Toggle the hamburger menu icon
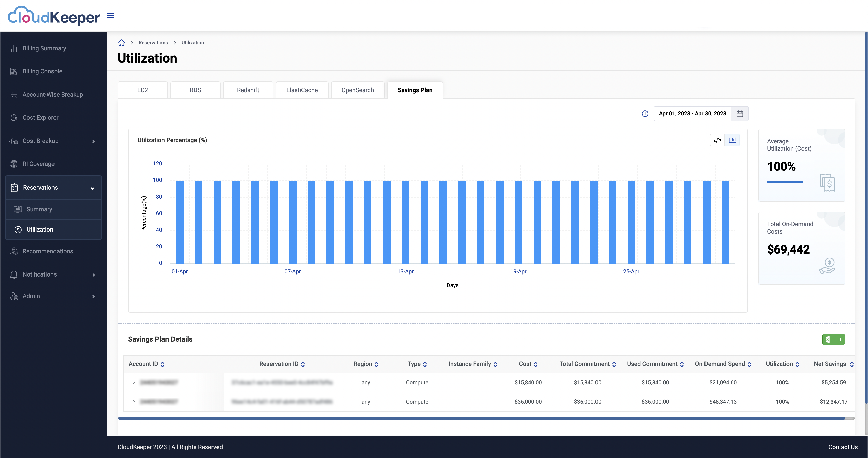This screenshot has width=868, height=458. click(x=111, y=16)
